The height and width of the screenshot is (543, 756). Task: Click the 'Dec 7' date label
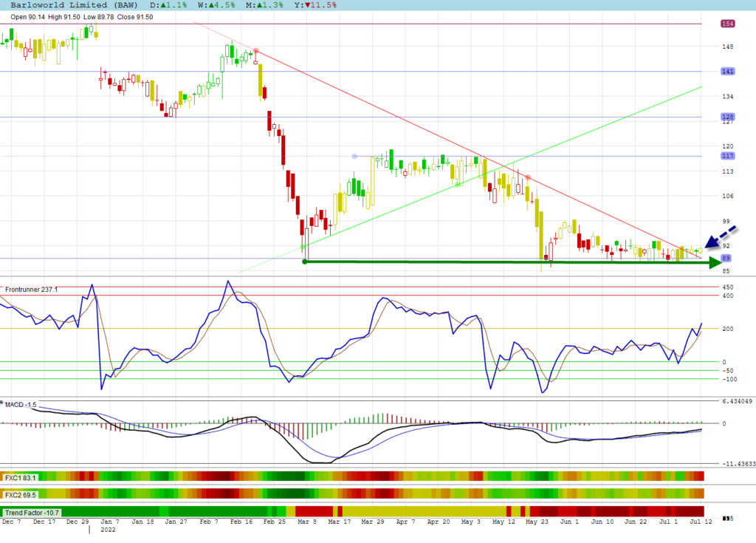[12, 522]
